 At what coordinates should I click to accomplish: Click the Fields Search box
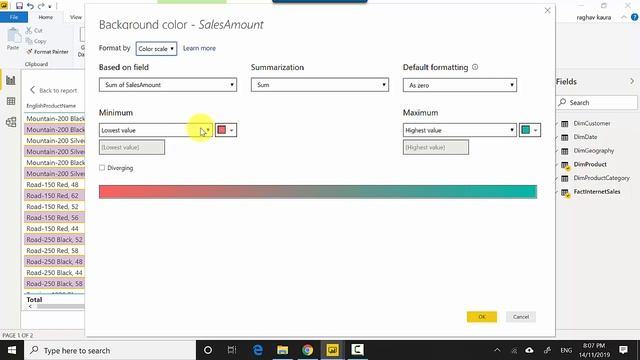click(x=596, y=102)
